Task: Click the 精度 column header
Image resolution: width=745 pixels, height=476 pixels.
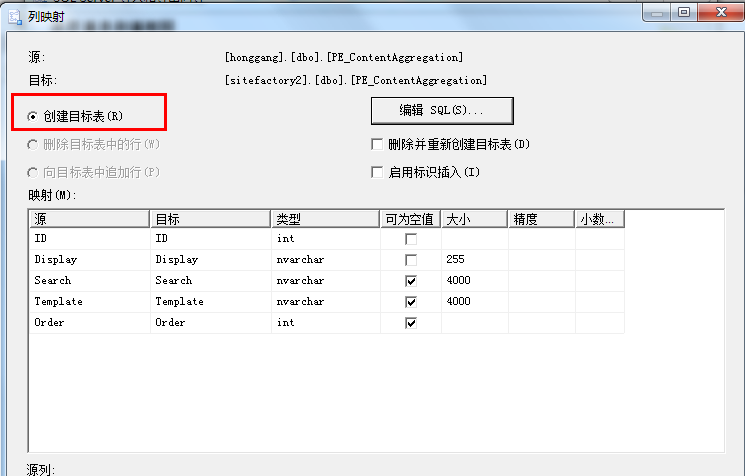Action: click(x=541, y=219)
